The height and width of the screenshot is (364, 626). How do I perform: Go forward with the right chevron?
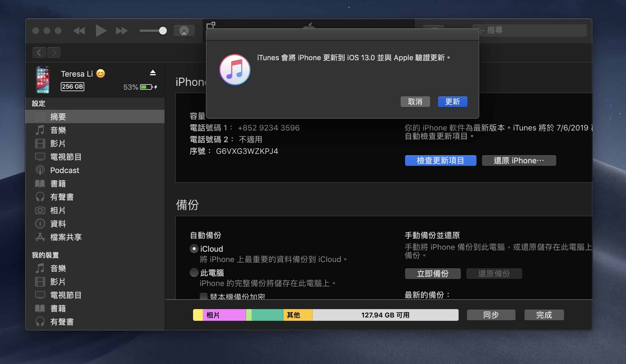54,52
